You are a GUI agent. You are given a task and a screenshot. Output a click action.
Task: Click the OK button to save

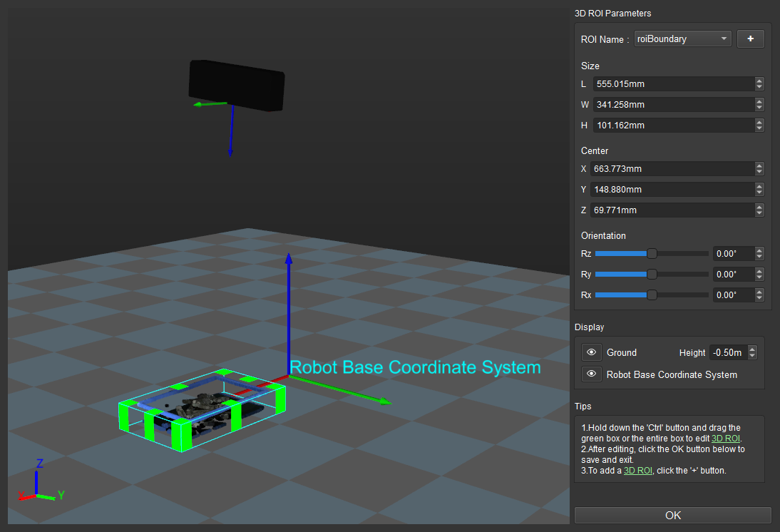672,515
